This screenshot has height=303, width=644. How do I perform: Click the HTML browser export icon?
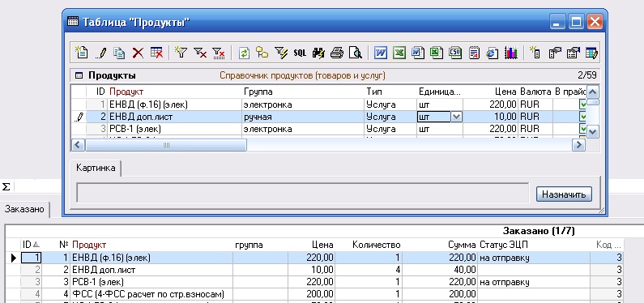[492, 53]
